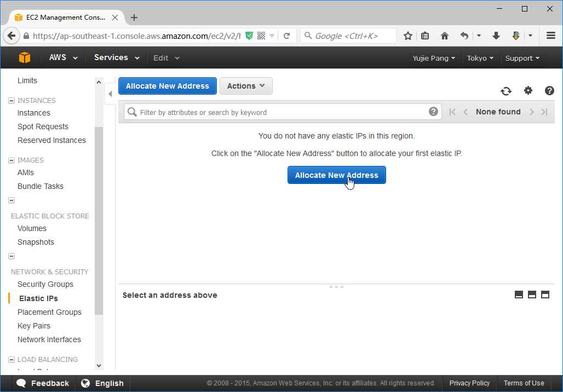Screen dimensions: 563x392
Task: Go to the browser home icon
Action: 445,36
